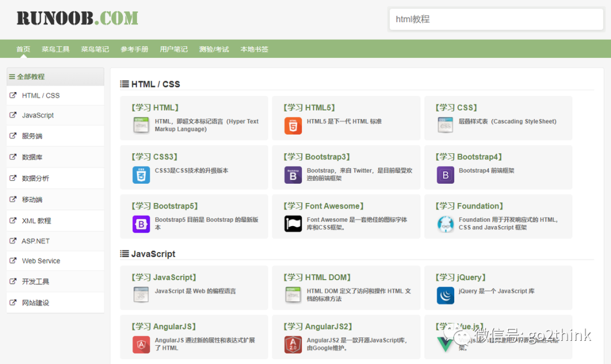Click external-link icon beside ASP.NET
The width and height of the screenshot is (611, 364).
click(x=13, y=241)
